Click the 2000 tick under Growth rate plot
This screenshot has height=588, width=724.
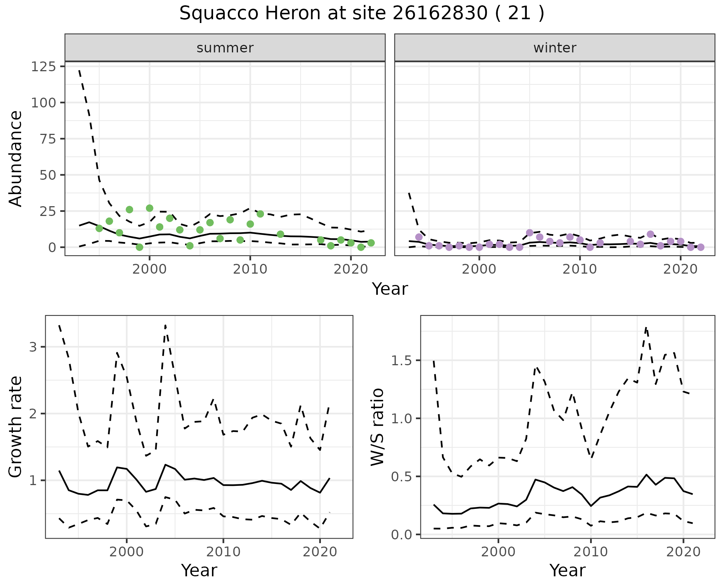click(127, 552)
